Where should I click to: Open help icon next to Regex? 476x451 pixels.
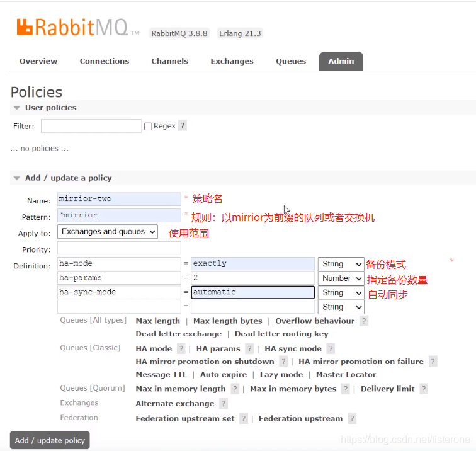pyautogui.click(x=183, y=126)
